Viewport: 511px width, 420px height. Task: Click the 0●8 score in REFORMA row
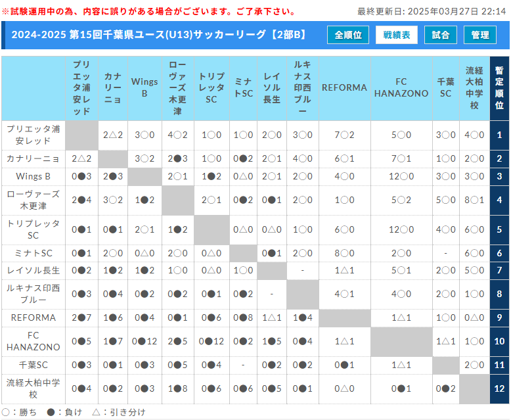(x=244, y=318)
